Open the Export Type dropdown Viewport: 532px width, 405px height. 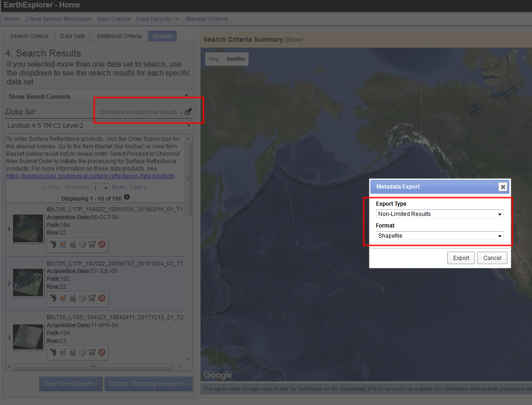[439, 214]
